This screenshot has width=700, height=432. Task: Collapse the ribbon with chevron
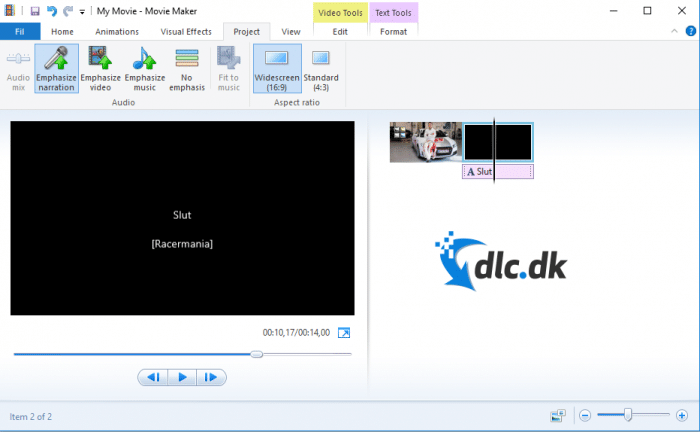tap(674, 31)
